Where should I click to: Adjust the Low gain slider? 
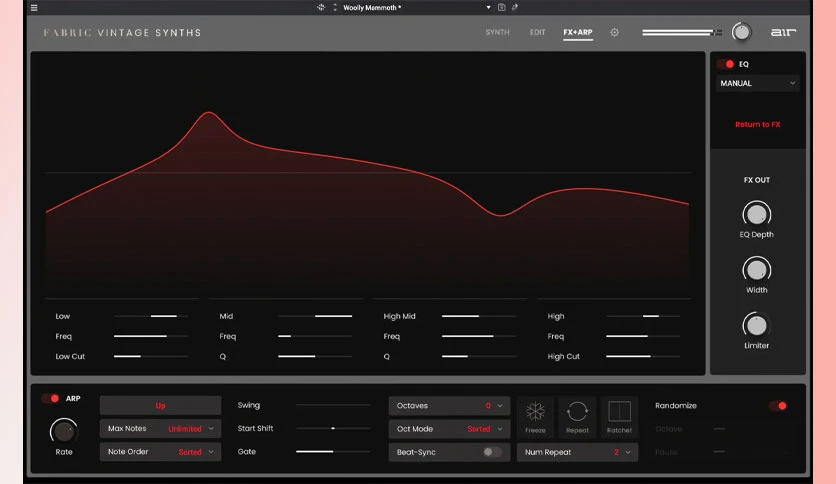[151, 316]
